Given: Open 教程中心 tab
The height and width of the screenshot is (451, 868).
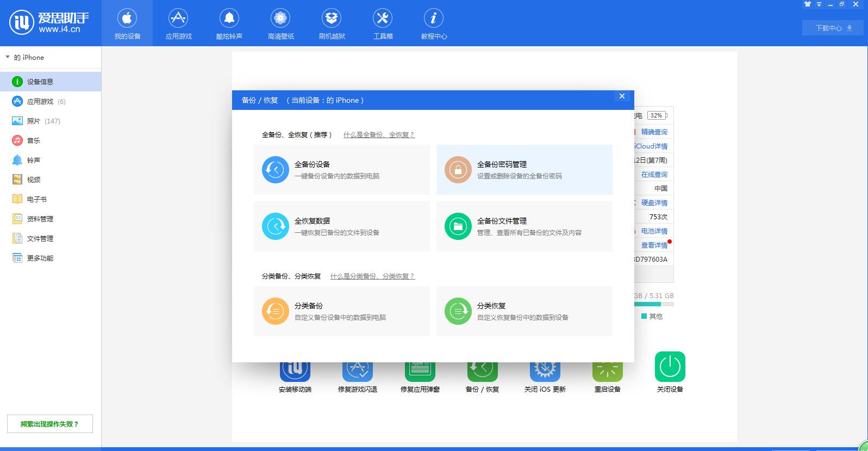Looking at the screenshot, I should point(434,23).
